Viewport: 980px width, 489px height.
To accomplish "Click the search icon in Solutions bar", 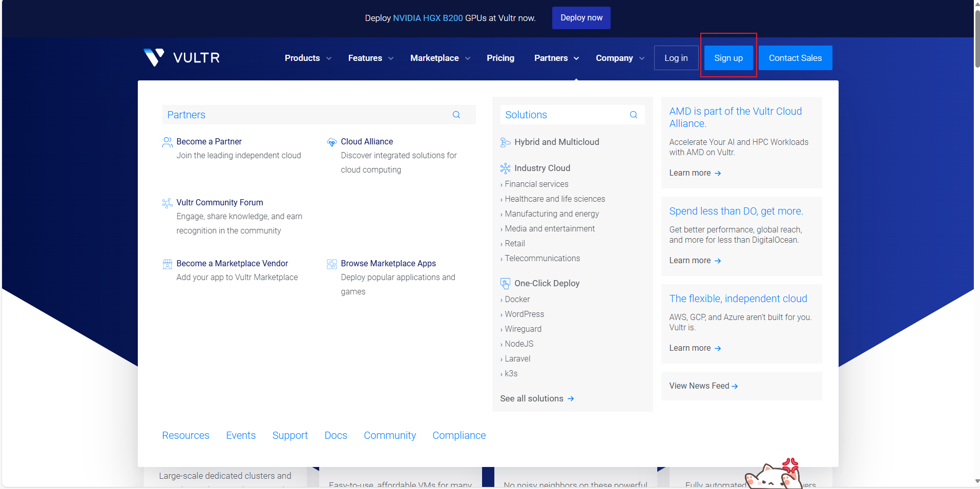I will (x=633, y=115).
